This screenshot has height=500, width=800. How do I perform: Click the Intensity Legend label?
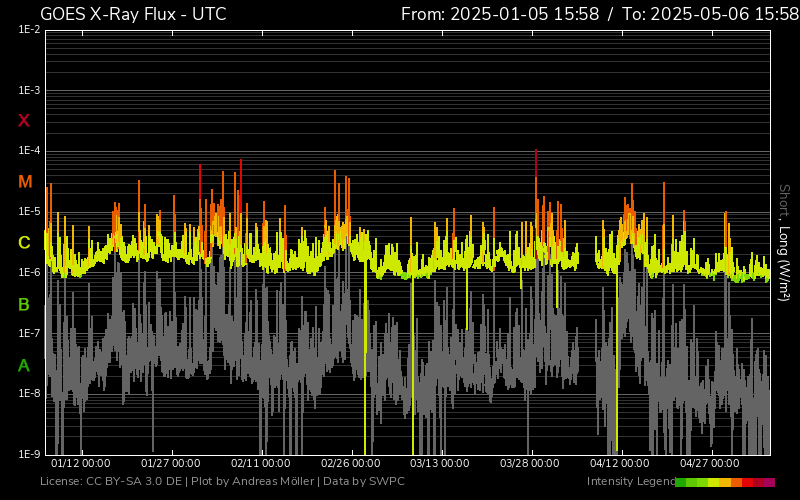631,481
